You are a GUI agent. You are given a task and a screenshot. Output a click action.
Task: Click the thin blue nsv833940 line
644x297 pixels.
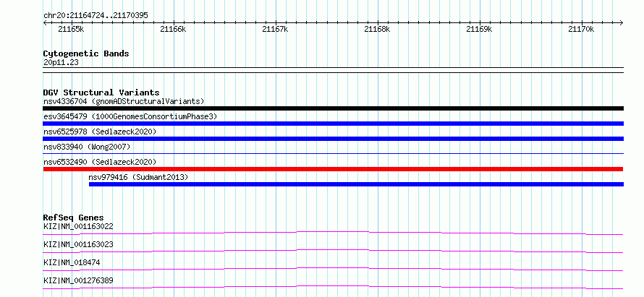[x=333, y=153]
